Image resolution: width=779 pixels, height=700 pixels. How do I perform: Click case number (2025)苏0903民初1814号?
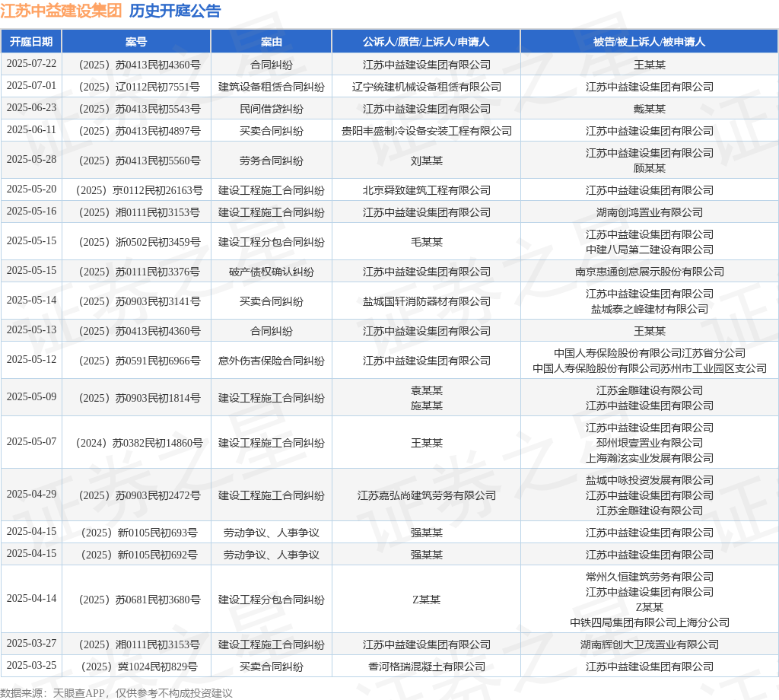tap(139, 398)
